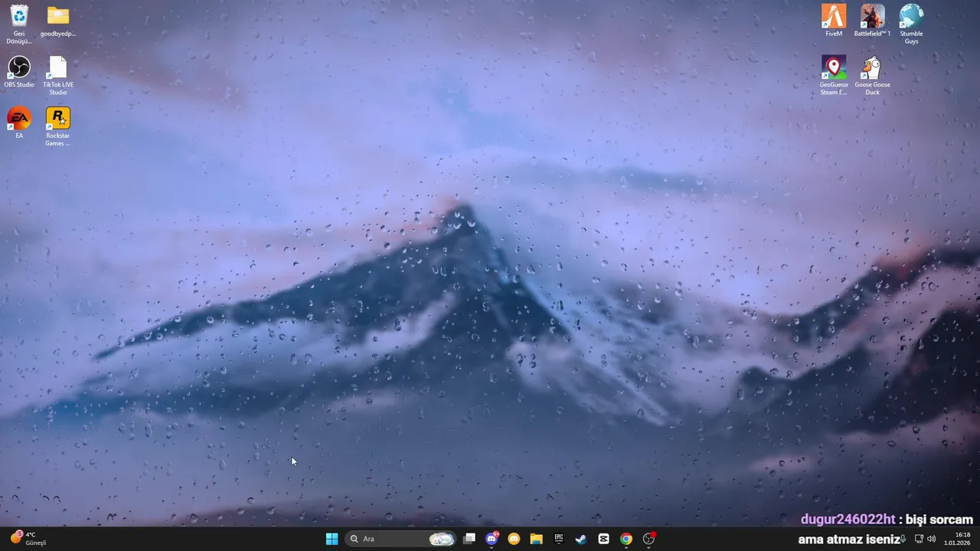Click the microphone icon in system tray

click(x=903, y=539)
